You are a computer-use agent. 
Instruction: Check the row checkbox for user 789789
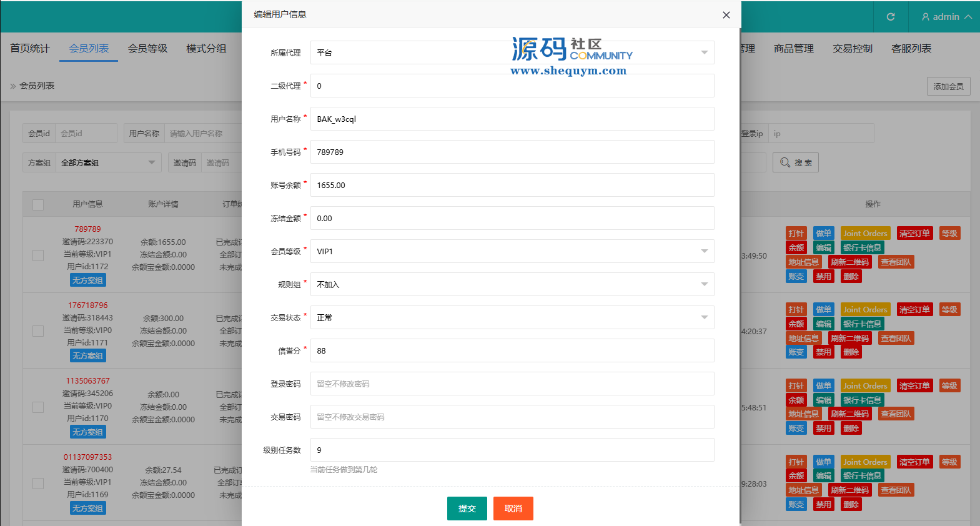[38, 255]
